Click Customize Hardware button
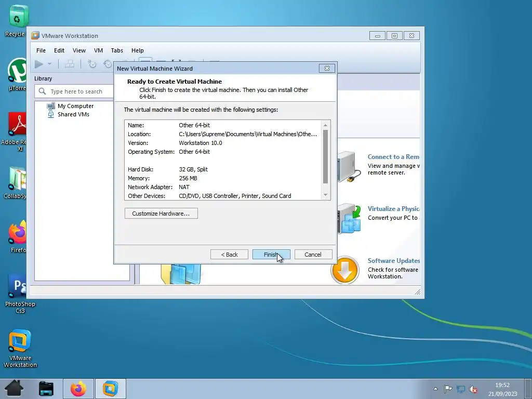Image resolution: width=532 pixels, height=399 pixels. [161, 214]
